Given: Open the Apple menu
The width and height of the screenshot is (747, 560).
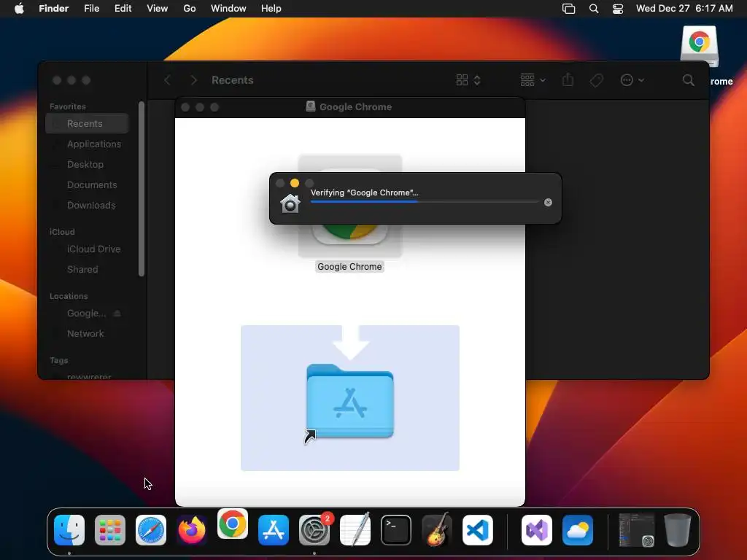Looking at the screenshot, I should click(x=19, y=9).
